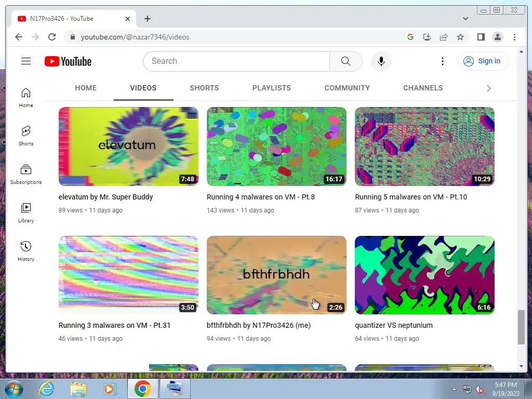Open Shorts in the sidebar
Image resolution: width=532 pixels, height=399 pixels.
point(26,136)
